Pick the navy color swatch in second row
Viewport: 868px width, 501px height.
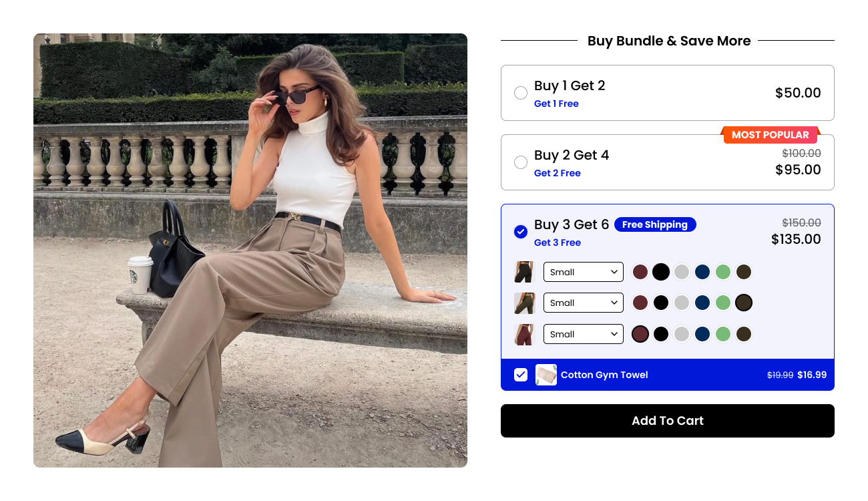coord(702,303)
